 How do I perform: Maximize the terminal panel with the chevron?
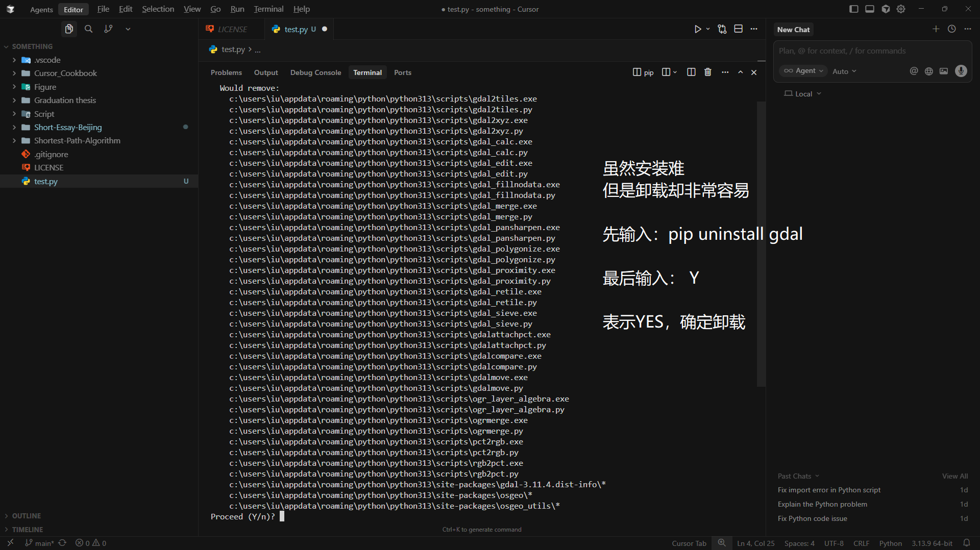740,72
